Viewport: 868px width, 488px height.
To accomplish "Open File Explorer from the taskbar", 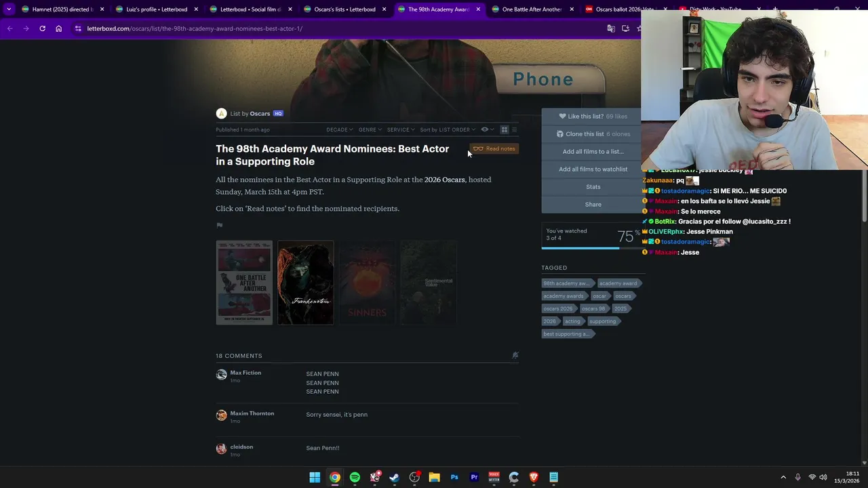I will [x=434, y=477].
